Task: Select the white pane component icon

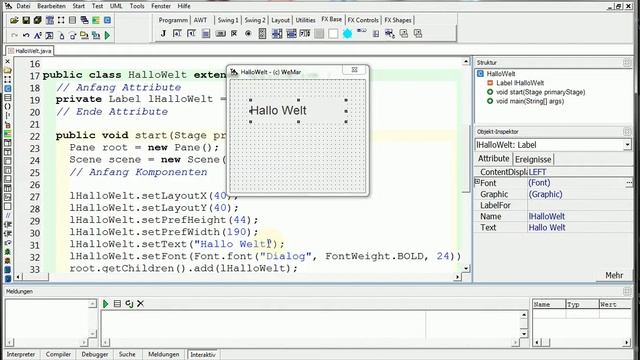Action: pos(333,33)
